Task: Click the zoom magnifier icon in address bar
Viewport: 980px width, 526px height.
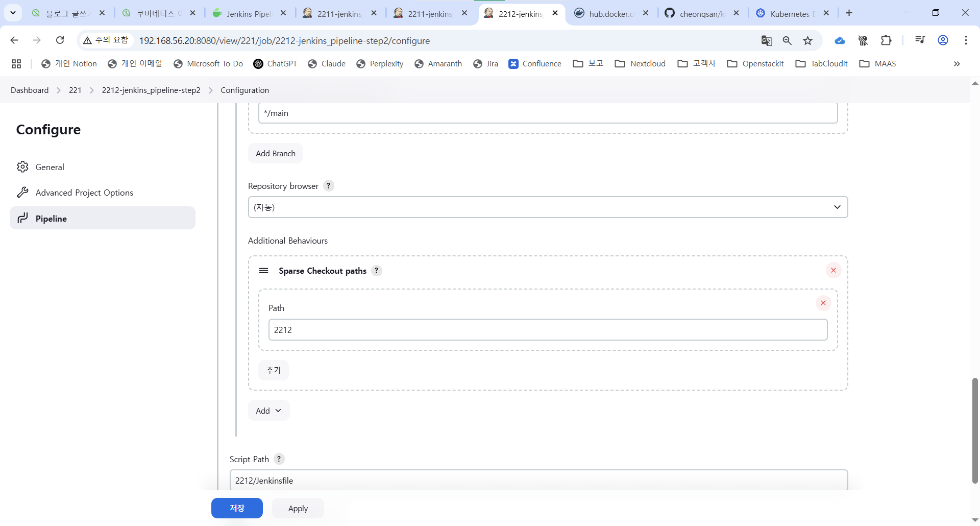Action: tap(787, 41)
